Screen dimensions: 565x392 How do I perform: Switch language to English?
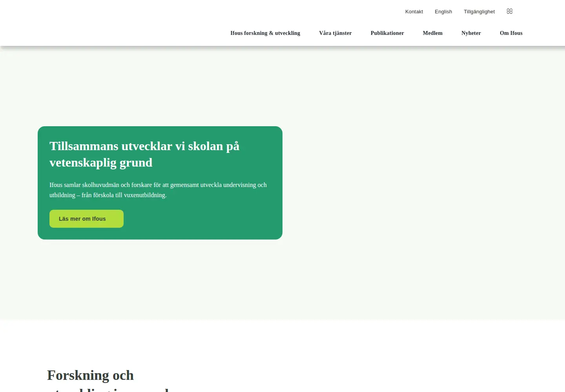(x=443, y=12)
